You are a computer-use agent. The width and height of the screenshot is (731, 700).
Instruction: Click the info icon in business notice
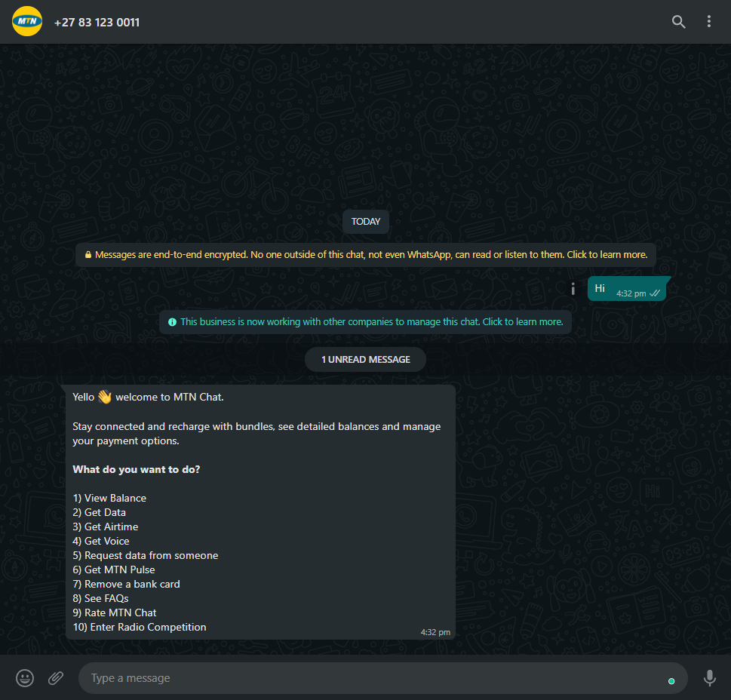[x=172, y=322]
